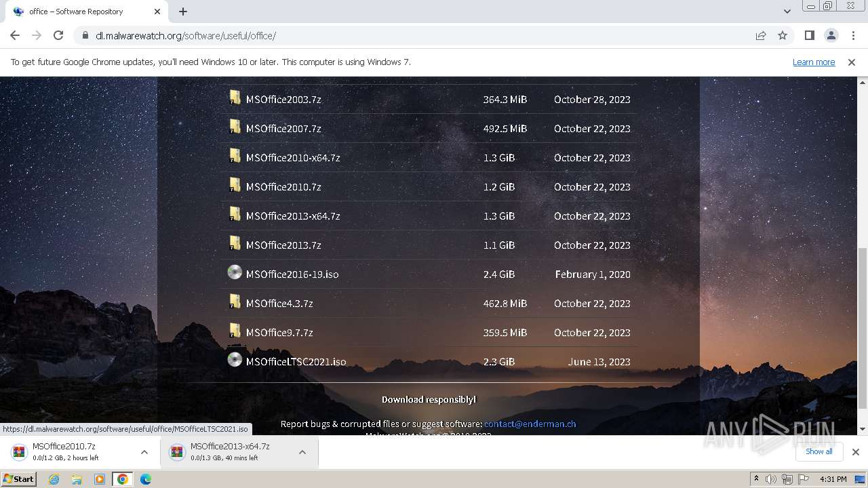The height and width of the screenshot is (488, 868).
Task: Download MSOffice2007.7z file link
Action: [283, 128]
